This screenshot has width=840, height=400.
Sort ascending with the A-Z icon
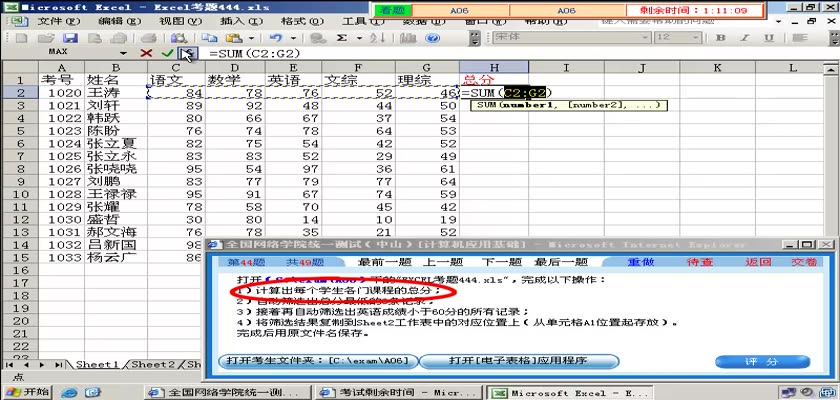point(377,38)
